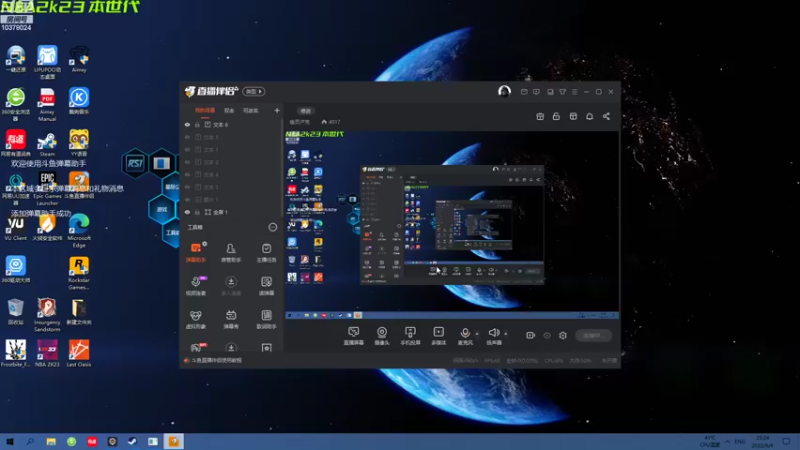Open settings gear on 弹幕助手 tool
Screen dimensions: 800x450
tap(205, 244)
